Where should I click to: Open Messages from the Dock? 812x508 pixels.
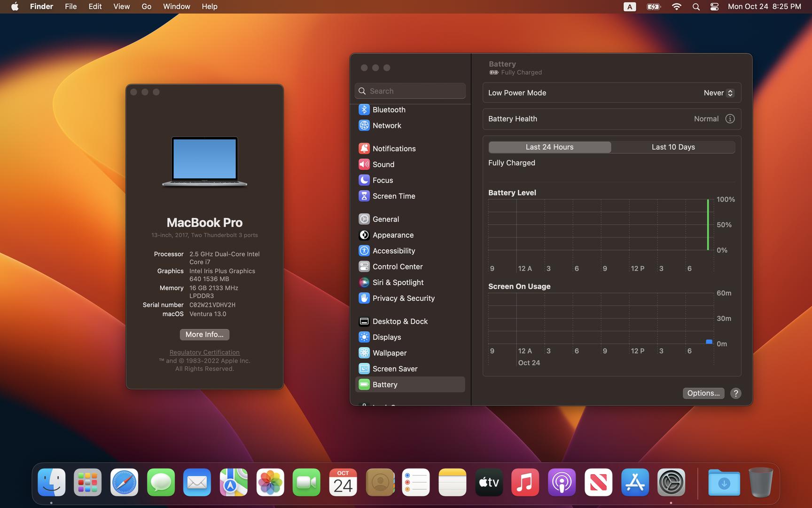point(161,482)
